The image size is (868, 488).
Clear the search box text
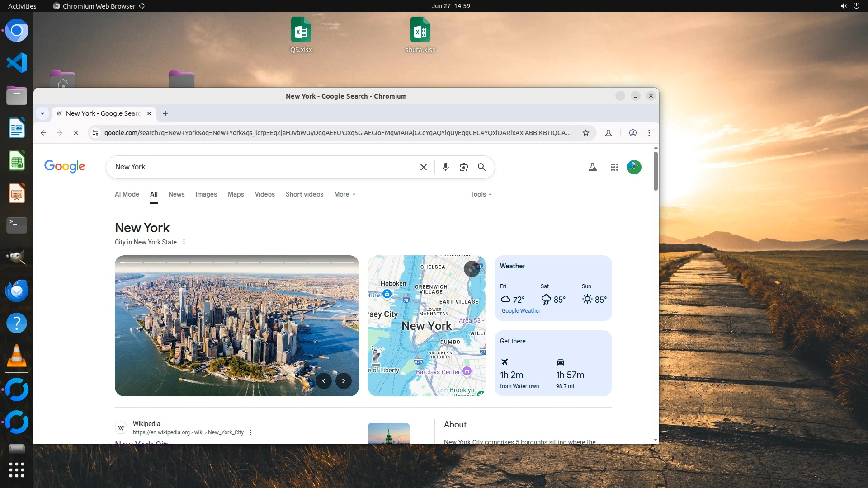click(x=423, y=167)
